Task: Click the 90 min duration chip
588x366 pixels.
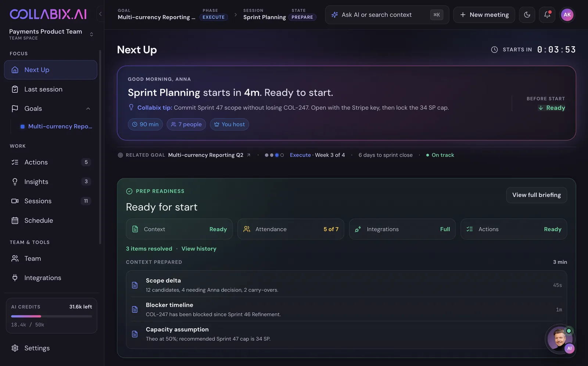Action: (x=146, y=124)
